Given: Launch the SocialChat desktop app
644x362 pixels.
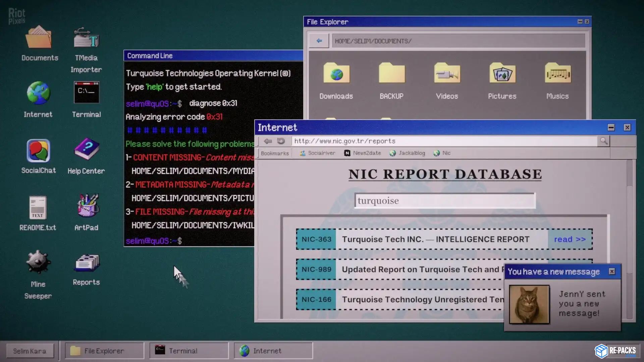Looking at the screenshot, I should click(x=38, y=151).
